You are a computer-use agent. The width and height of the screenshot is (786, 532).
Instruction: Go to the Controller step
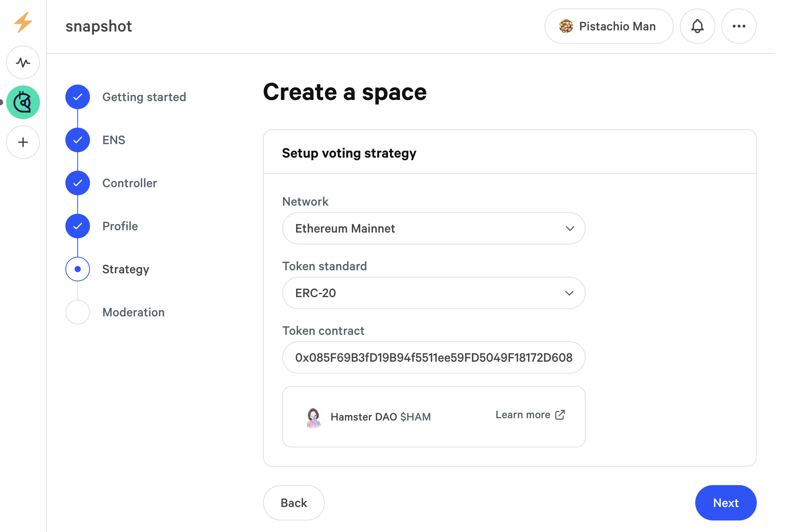[x=129, y=183]
